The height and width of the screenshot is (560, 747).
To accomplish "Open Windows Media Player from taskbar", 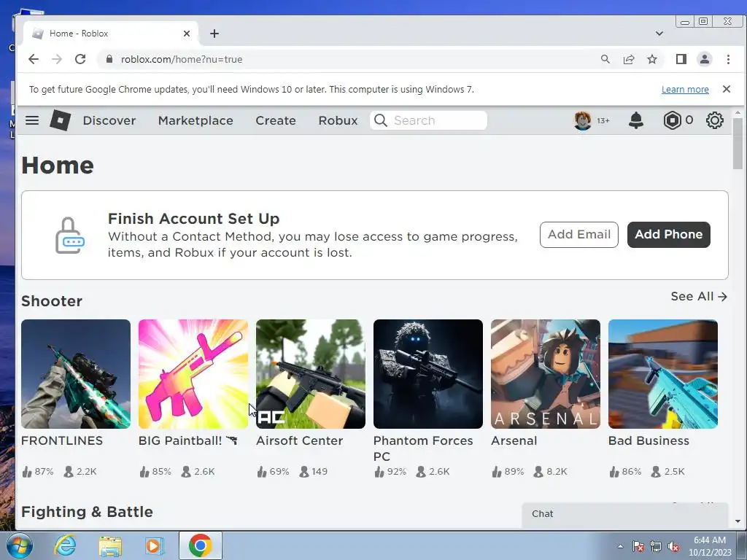I will coord(154,545).
